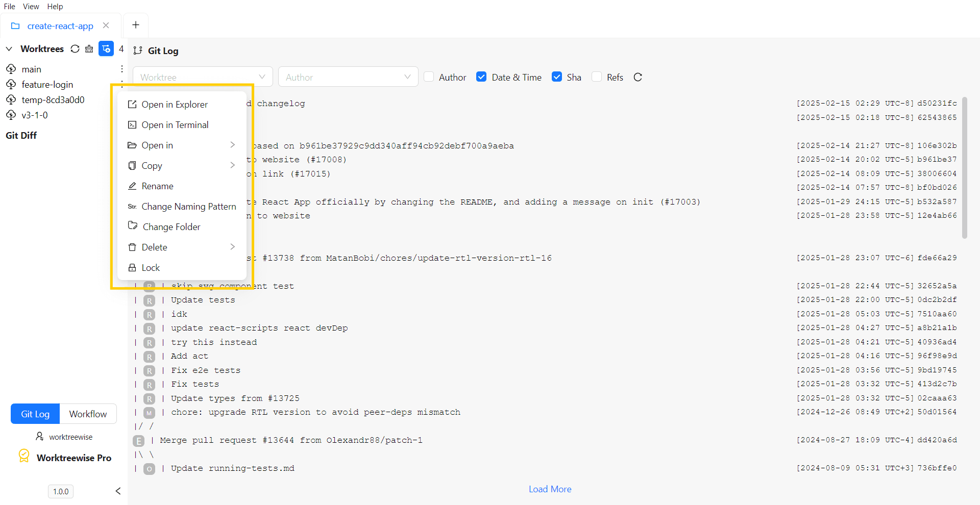Refresh the Worktrees list
980x505 pixels.
tap(75, 48)
